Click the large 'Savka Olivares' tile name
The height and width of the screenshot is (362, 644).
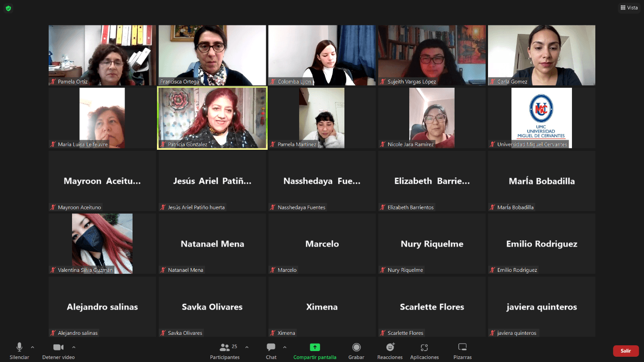(212, 307)
